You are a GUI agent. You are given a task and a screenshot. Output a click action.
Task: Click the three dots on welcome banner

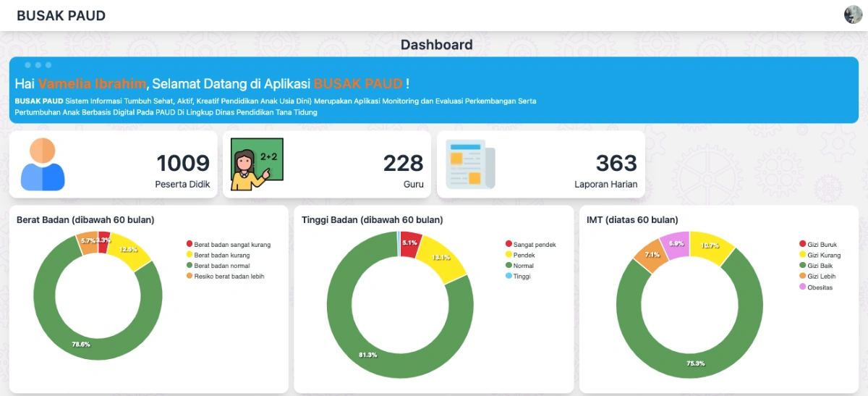pyautogui.click(x=38, y=65)
